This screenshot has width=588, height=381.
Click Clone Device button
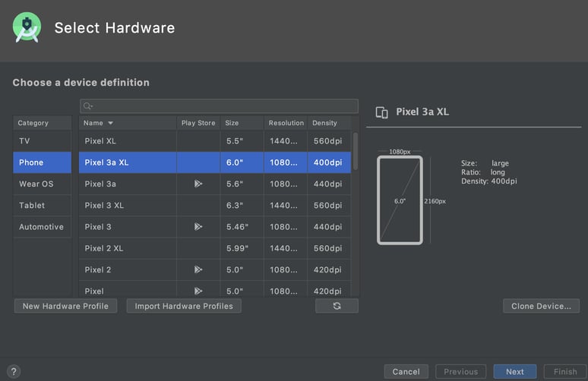click(541, 306)
